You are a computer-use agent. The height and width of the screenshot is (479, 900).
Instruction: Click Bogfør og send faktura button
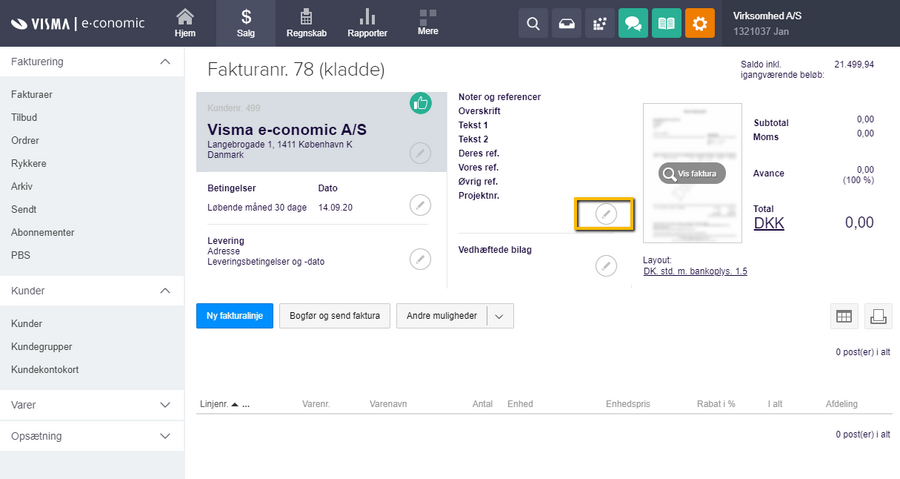[x=335, y=316]
